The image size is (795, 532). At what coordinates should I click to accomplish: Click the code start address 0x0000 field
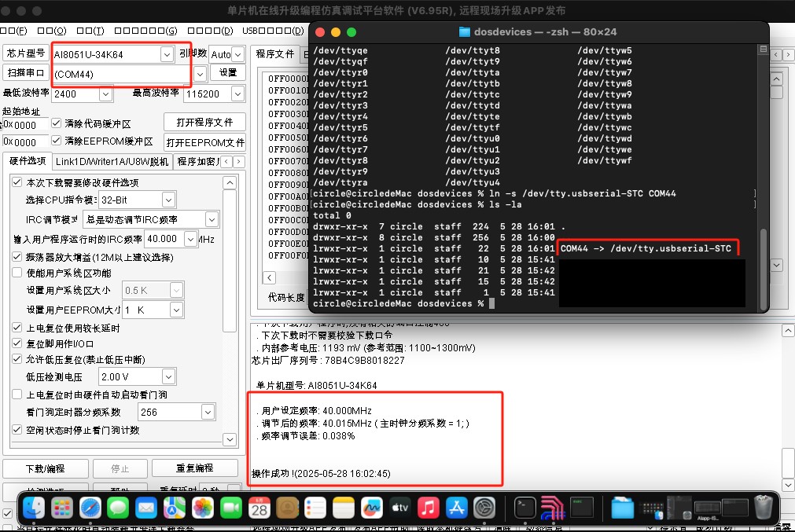tap(25, 124)
